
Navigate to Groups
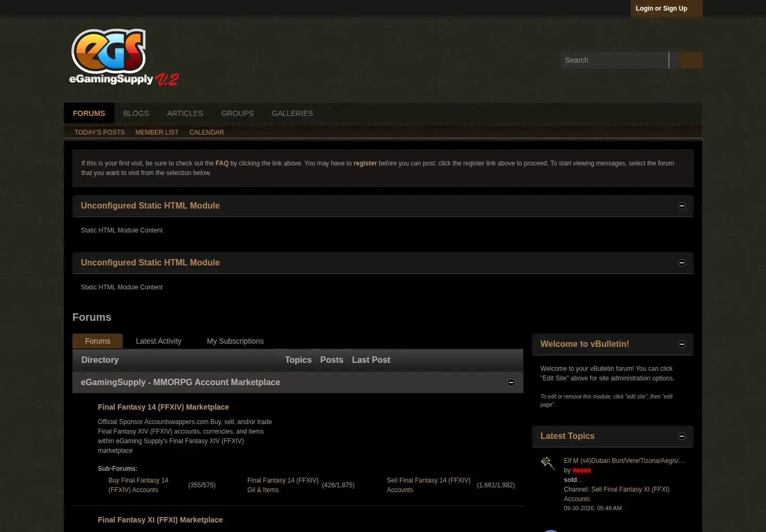tap(237, 113)
